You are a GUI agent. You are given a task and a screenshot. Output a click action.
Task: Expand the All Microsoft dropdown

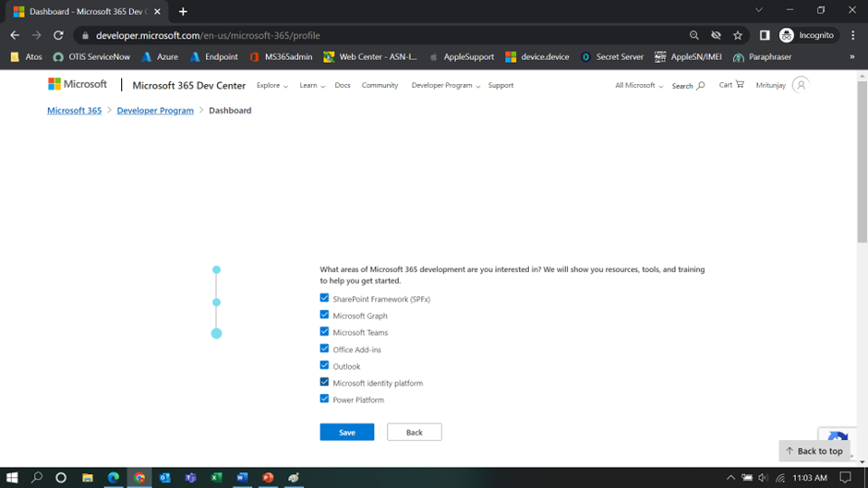[x=639, y=86]
